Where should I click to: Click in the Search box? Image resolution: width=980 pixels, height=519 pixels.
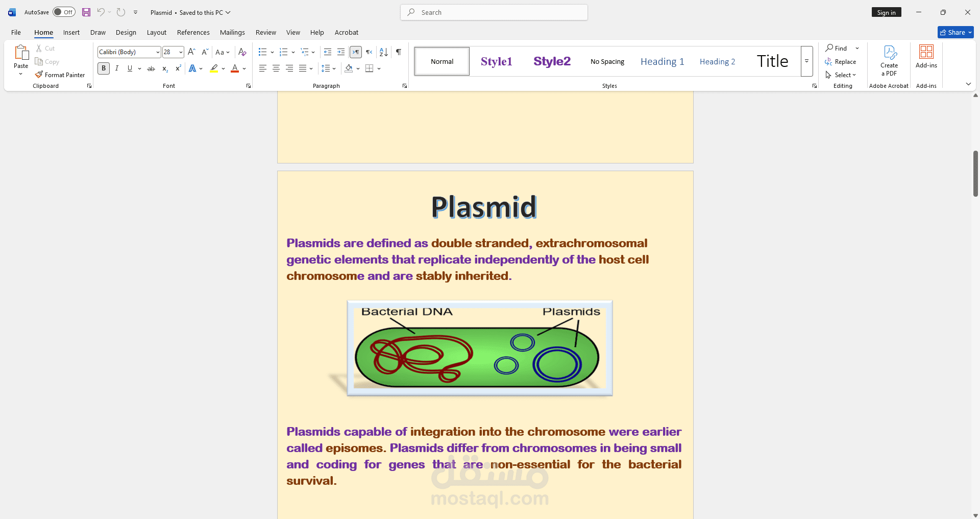click(x=494, y=12)
